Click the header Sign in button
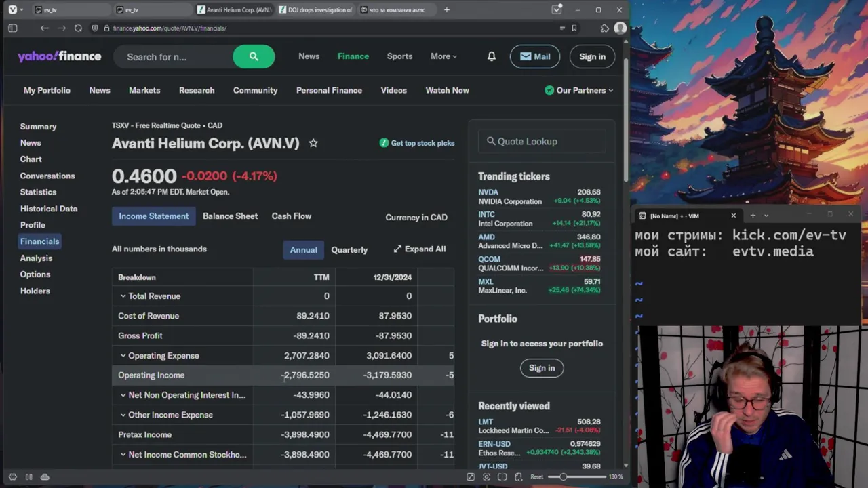868x488 pixels. click(x=592, y=56)
